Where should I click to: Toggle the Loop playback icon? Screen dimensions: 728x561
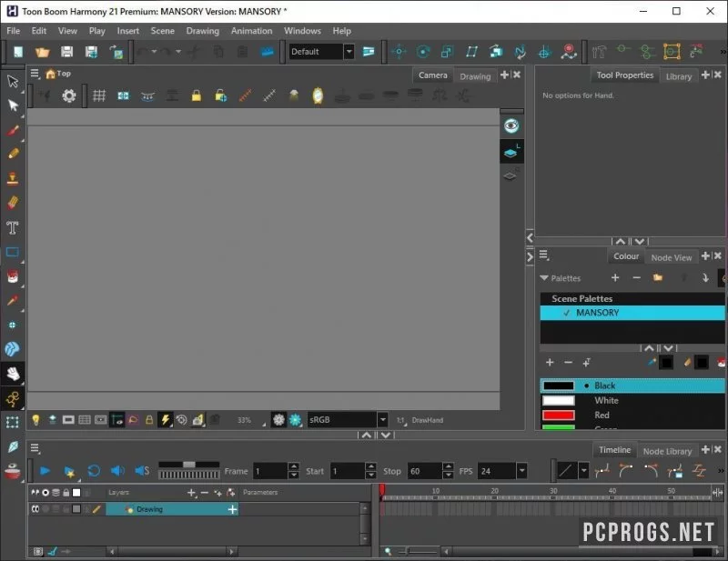point(94,471)
